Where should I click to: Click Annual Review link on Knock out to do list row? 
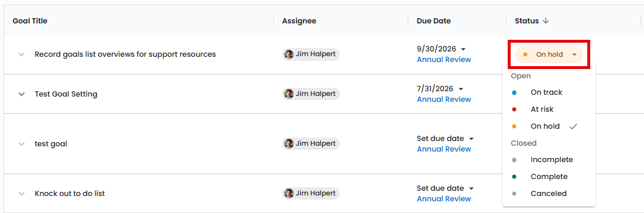[444, 199]
